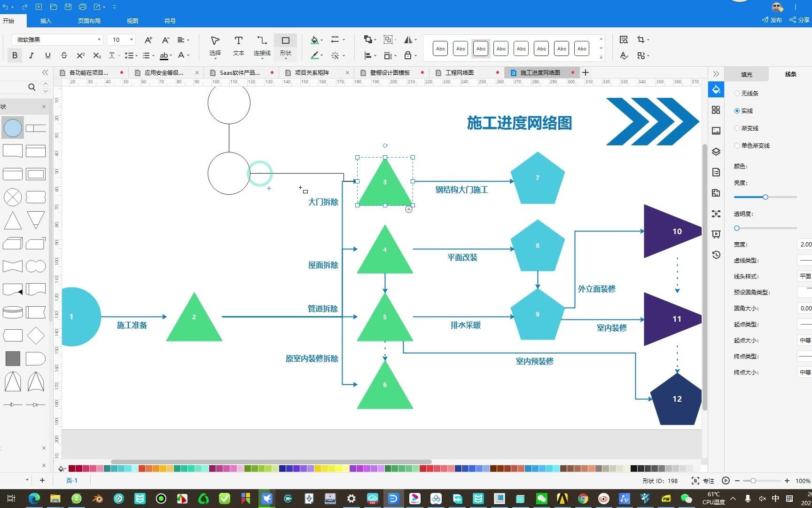Screen dimensions: 812x508
Task: Click the search icon in the shape library
Action: point(31,87)
